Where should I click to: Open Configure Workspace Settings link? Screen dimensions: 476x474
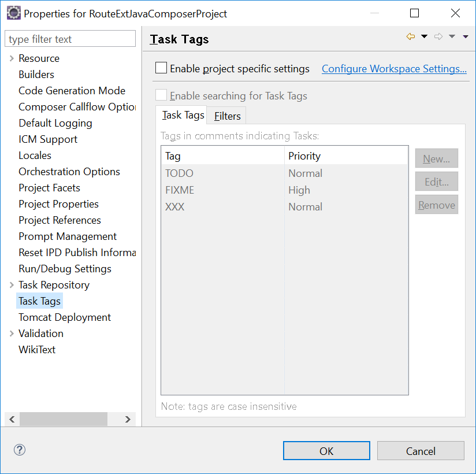click(x=394, y=69)
